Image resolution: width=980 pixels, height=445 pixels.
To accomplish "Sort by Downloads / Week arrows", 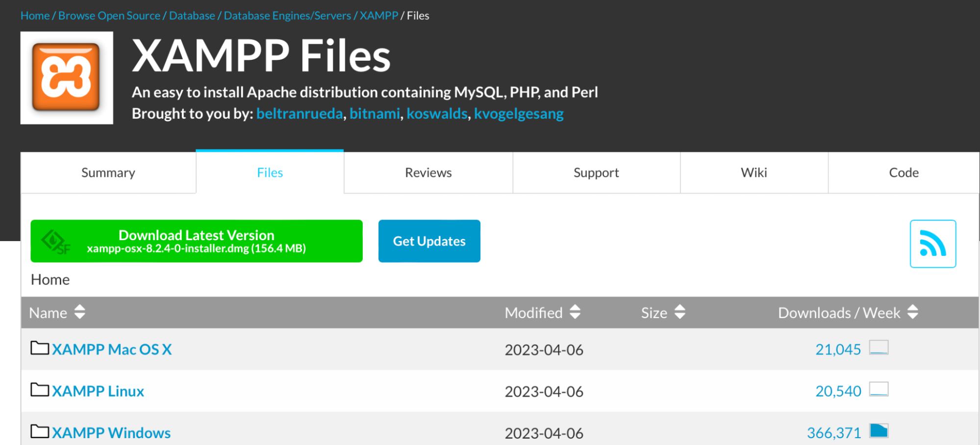I will pos(912,312).
